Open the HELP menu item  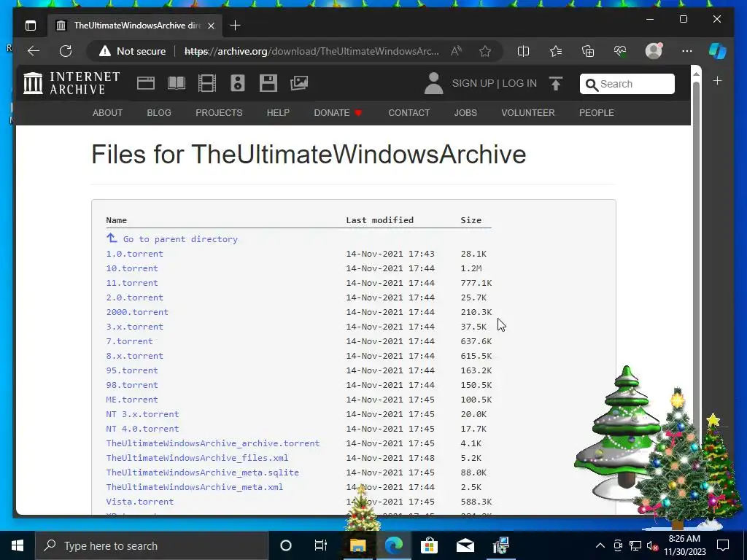(278, 113)
